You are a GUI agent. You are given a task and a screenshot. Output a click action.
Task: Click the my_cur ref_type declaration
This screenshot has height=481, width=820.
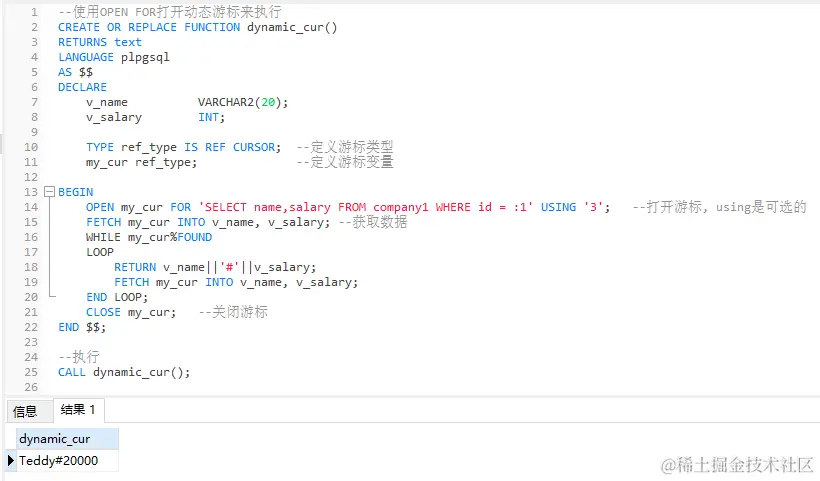(x=142, y=163)
